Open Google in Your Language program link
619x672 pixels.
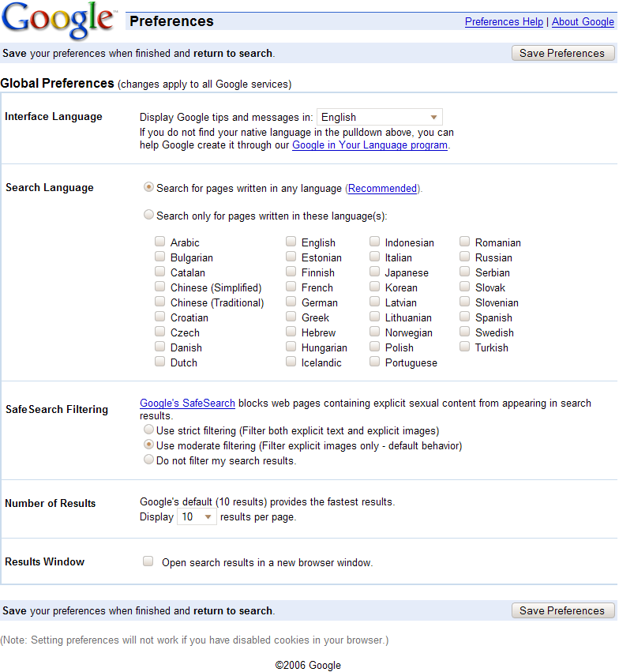coord(370,145)
